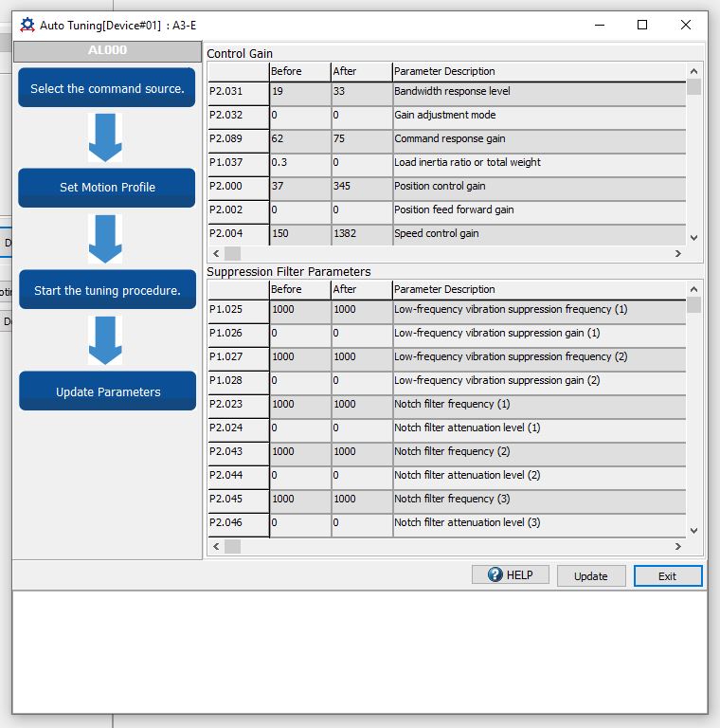Click the Gain adjustment mode description

[539, 117]
